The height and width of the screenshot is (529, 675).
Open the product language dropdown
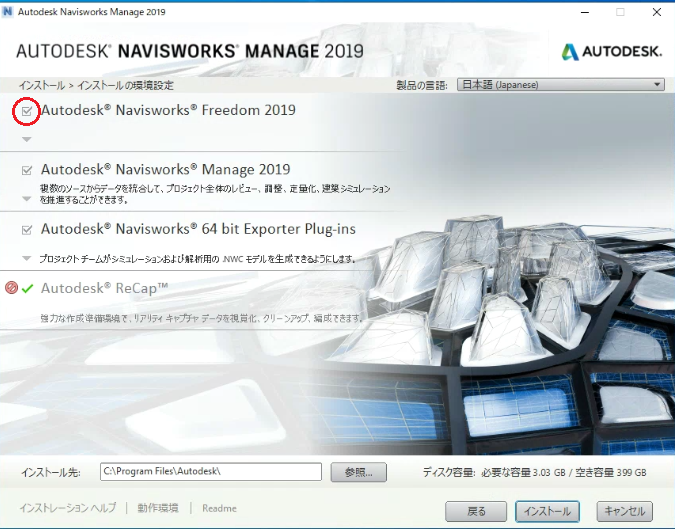(x=560, y=84)
